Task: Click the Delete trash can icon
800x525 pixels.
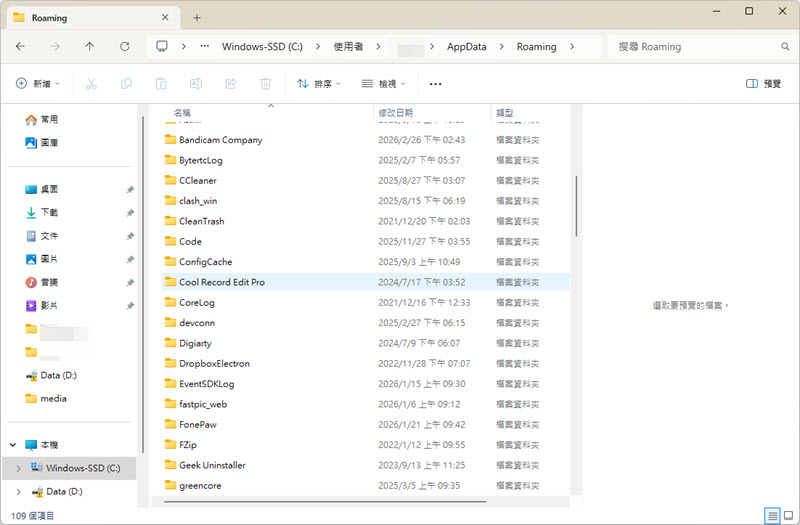Action: (x=265, y=84)
